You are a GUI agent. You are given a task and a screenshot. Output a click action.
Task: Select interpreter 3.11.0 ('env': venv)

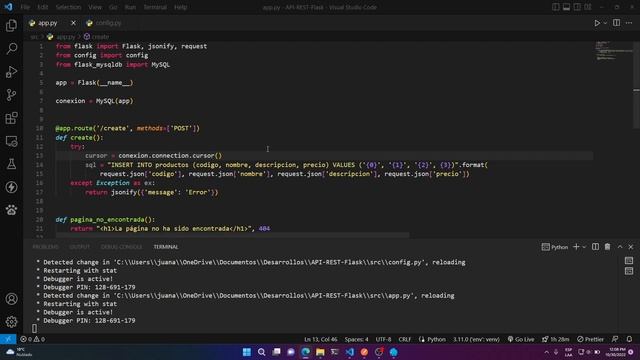tap(476, 339)
